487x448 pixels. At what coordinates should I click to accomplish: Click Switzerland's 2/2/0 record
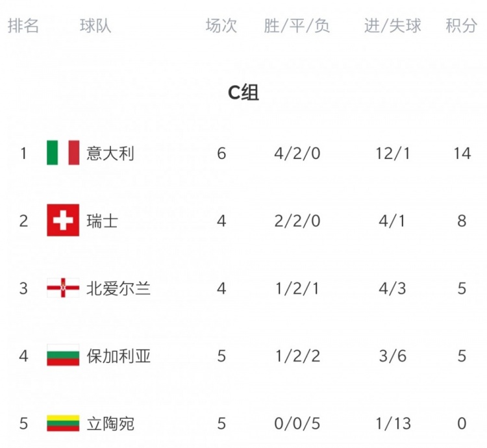297,221
